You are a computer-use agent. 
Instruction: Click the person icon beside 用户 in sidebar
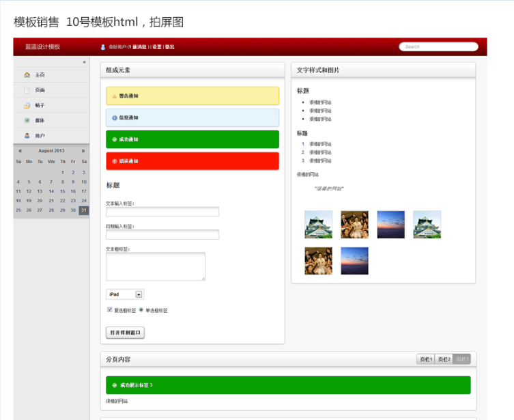click(x=27, y=136)
